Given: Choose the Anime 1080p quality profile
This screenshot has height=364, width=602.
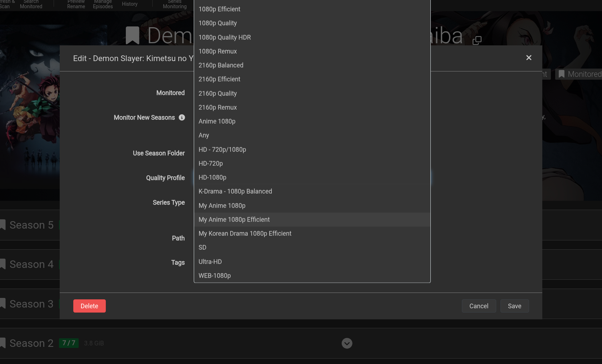Looking at the screenshot, I should (217, 121).
